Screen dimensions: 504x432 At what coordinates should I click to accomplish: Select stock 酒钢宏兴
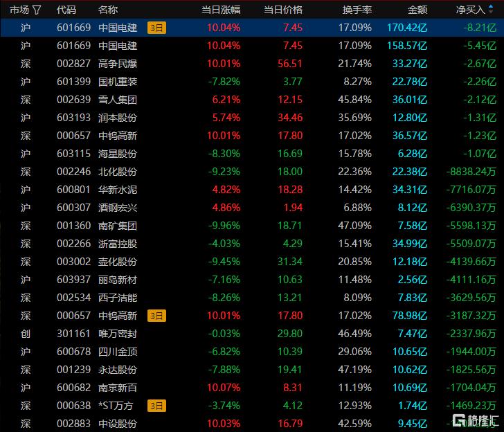point(118,208)
